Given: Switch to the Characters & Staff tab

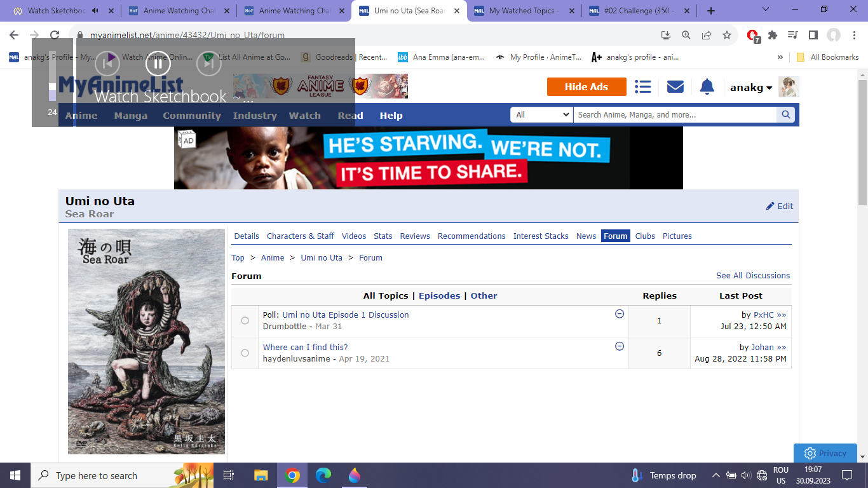Looking at the screenshot, I should click(301, 236).
